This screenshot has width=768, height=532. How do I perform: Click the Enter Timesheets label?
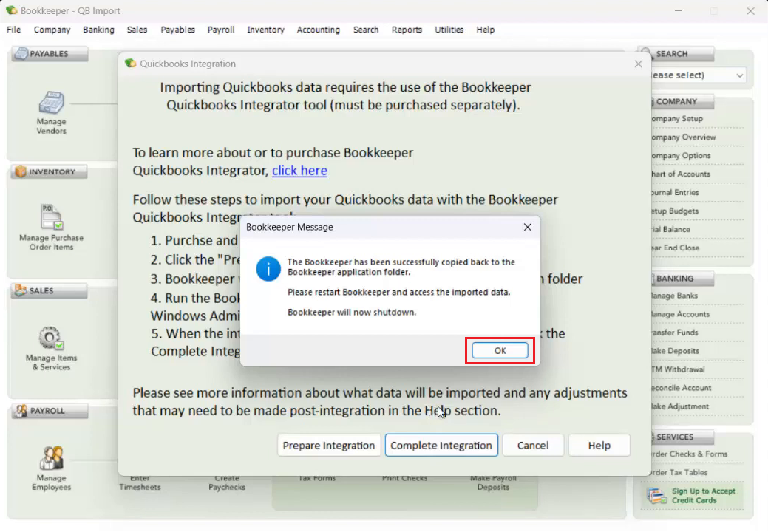click(x=140, y=483)
